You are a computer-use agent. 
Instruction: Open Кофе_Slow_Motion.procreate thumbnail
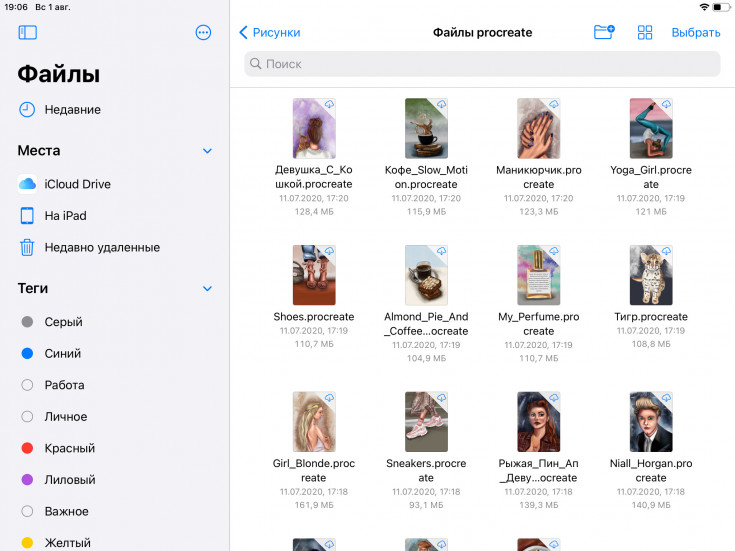point(426,128)
